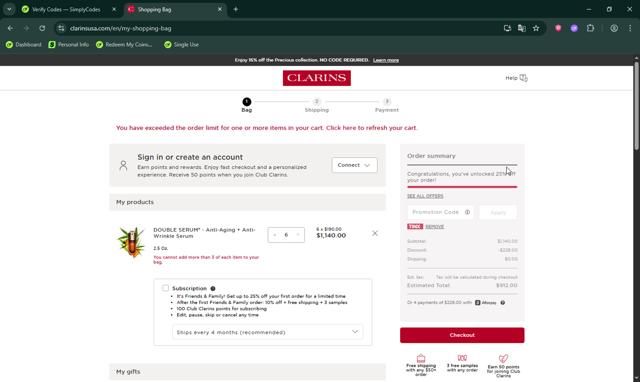
Task: Open the Help link
Action: [x=516, y=78]
